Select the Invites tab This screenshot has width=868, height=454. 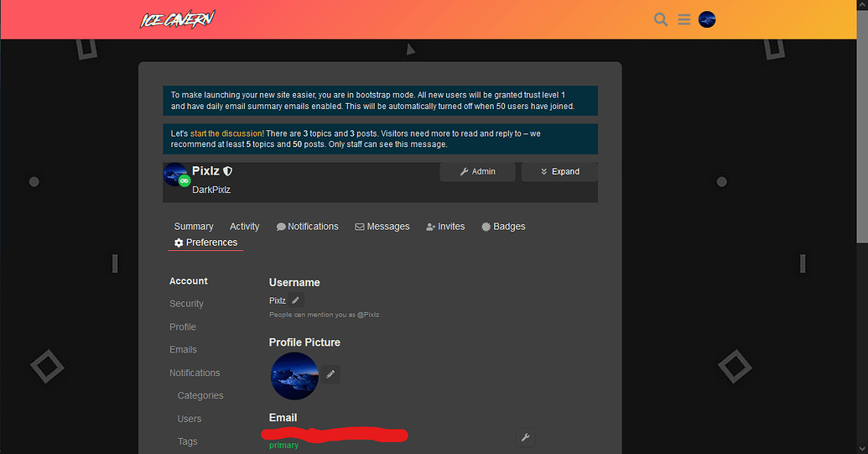coord(445,227)
